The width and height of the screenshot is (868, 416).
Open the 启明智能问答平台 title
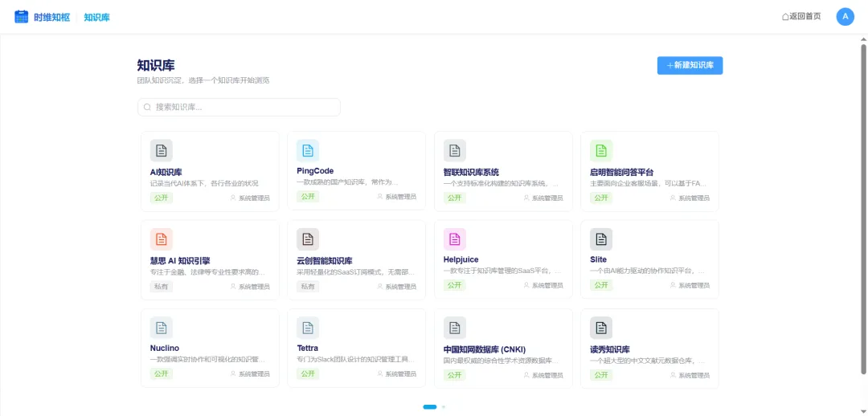coord(621,172)
